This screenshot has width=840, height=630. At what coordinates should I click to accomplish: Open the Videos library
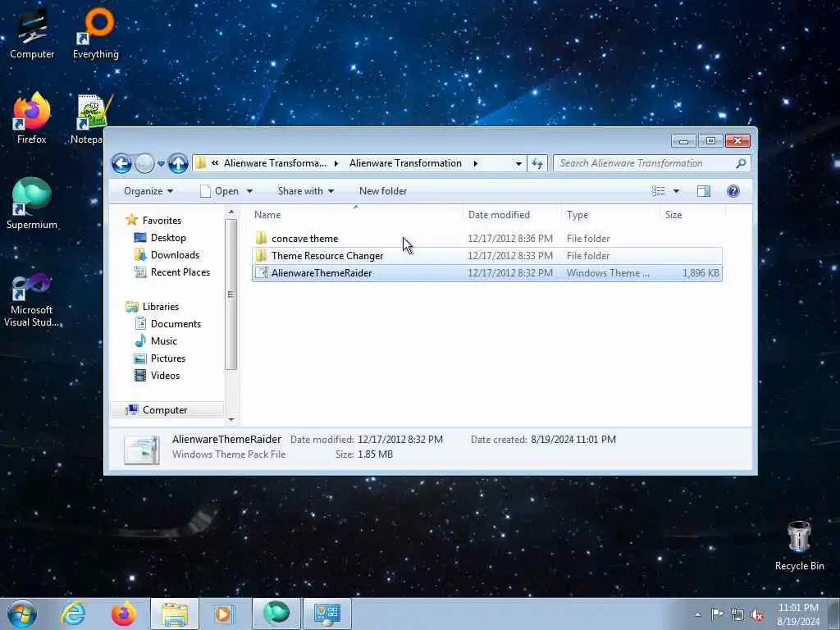pos(165,376)
